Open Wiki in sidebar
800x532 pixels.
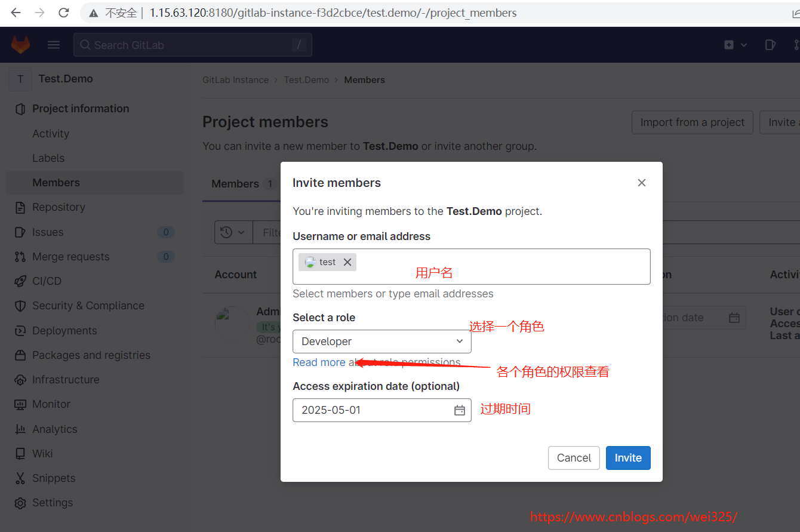click(42, 454)
